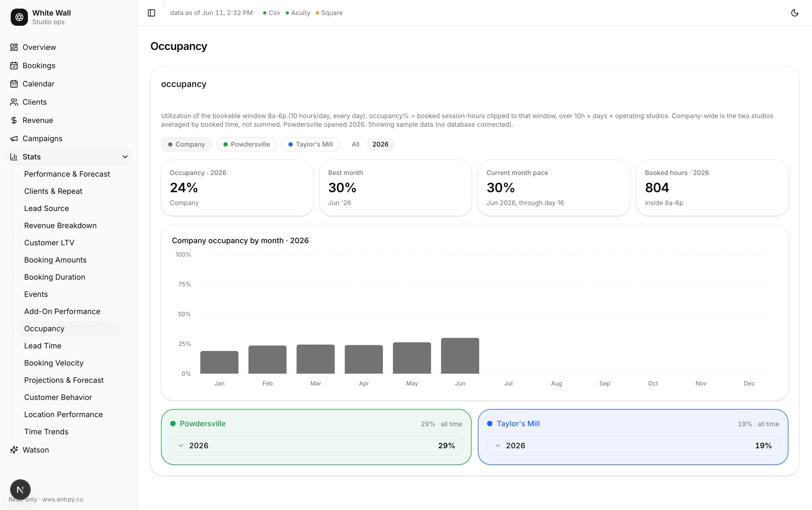The image size is (812, 510).
Task: Open Booking Duration stats
Action: (x=55, y=277)
